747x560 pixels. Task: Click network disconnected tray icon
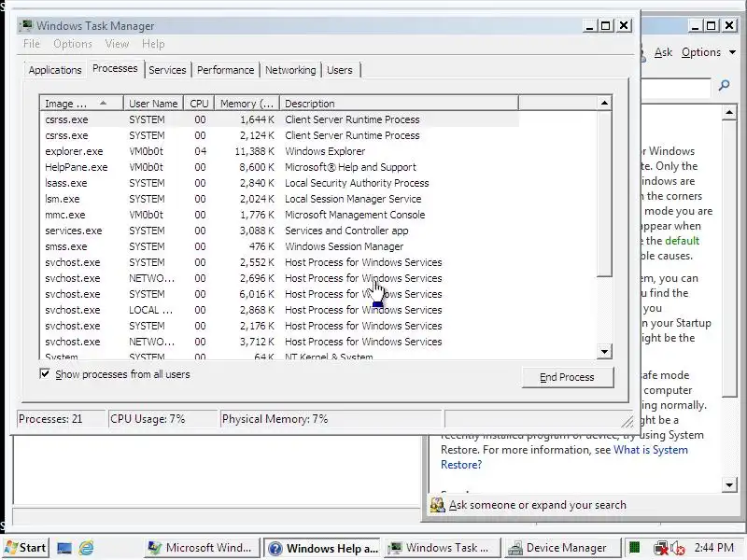tap(661, 548)
